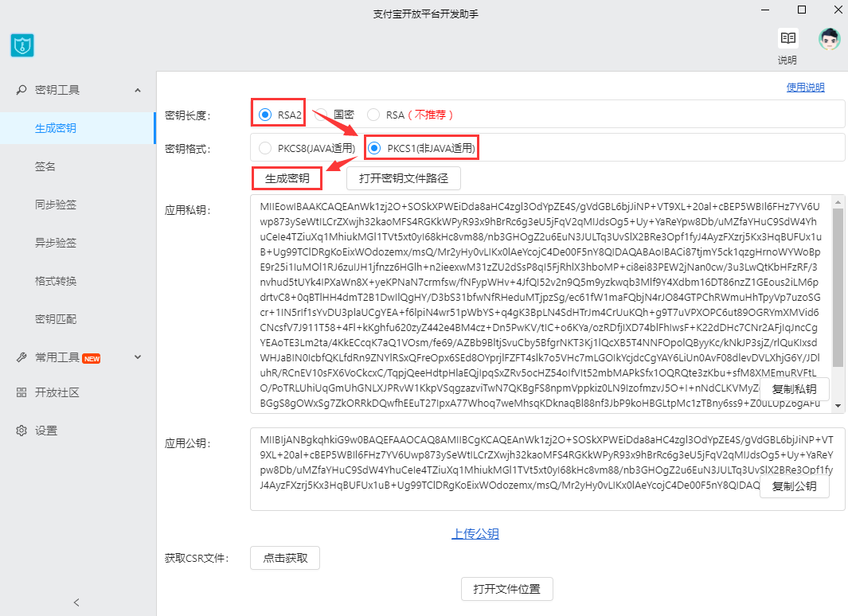Click the 上传公钥 link
This screenshot has width=848, height=616.
tap(475, 533)
